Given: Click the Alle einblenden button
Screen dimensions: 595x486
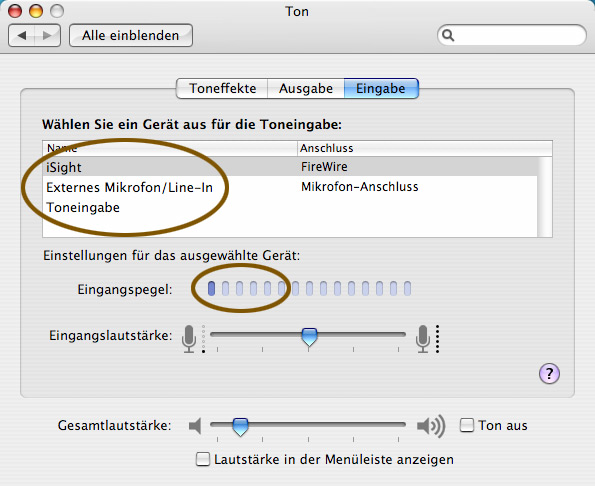Looking at the screenshot, I should click(x=131, y=36).
